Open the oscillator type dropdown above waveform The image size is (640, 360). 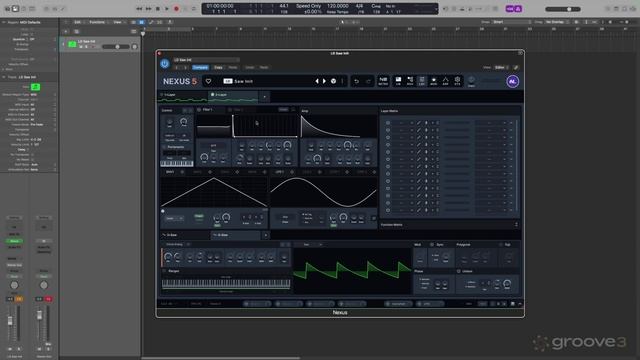(309, 244)
